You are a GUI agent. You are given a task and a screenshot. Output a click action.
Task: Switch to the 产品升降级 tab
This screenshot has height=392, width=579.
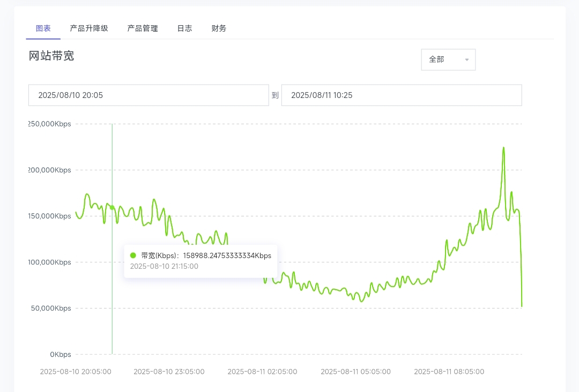89,28
